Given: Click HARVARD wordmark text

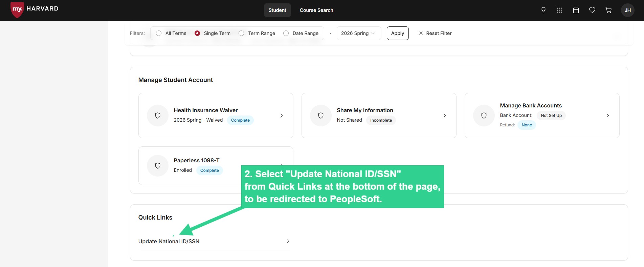Looking at the screenshot, I should coord(42,8).
